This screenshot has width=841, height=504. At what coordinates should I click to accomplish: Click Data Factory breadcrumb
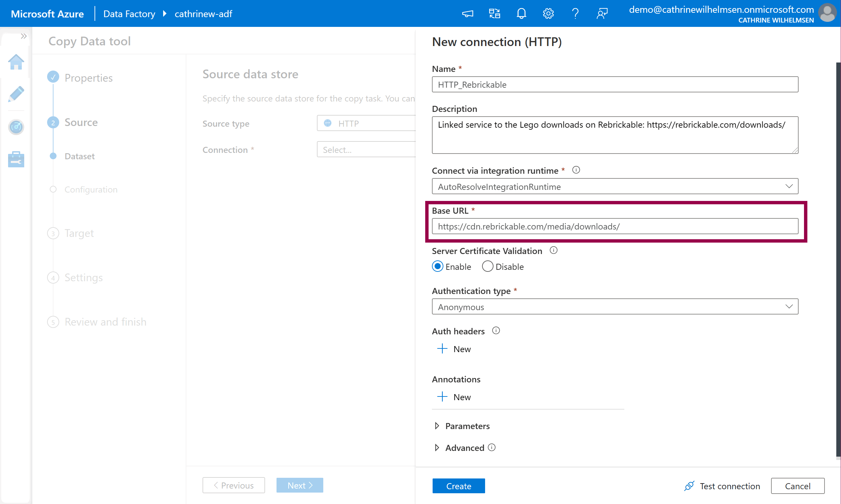(x=129, y=13)
